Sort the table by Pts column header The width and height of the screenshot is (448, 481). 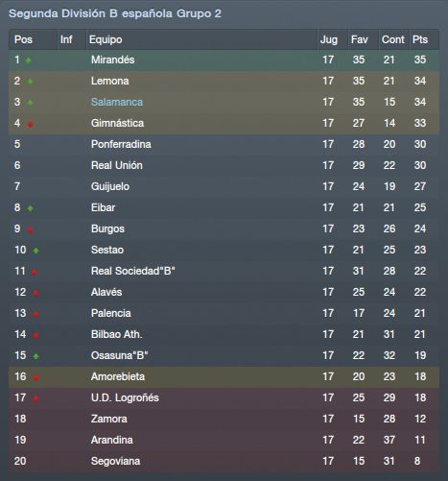(424, 39)
